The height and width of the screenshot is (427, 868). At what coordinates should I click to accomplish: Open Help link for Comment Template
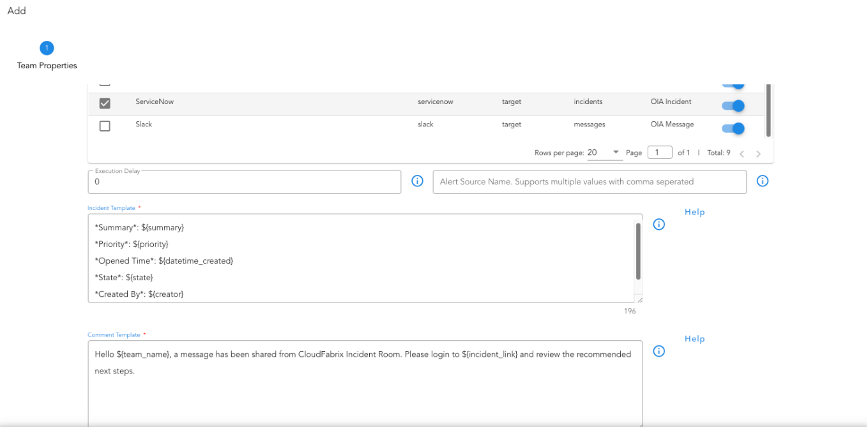click(x=694, y=339)
